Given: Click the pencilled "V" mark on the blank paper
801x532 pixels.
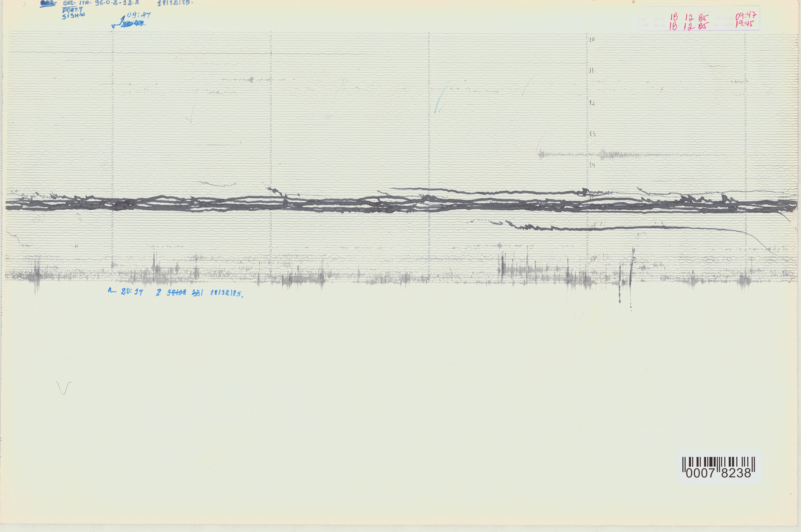Looking at the screenshot, I should click(64, 388).
